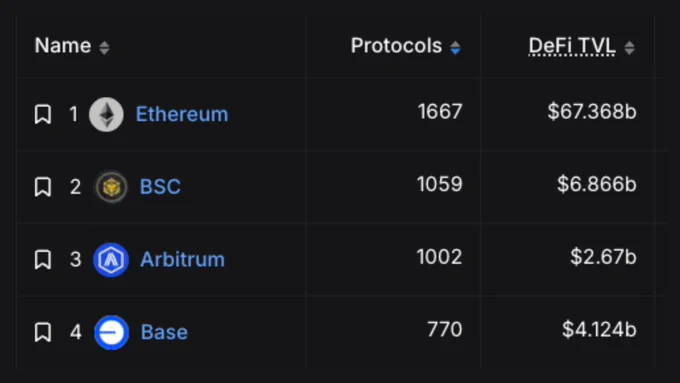Select Ethereum's $67.368b TVL value
Image resolution: width=680 pixels, height=383 pixels.
[x=592, y=111]
